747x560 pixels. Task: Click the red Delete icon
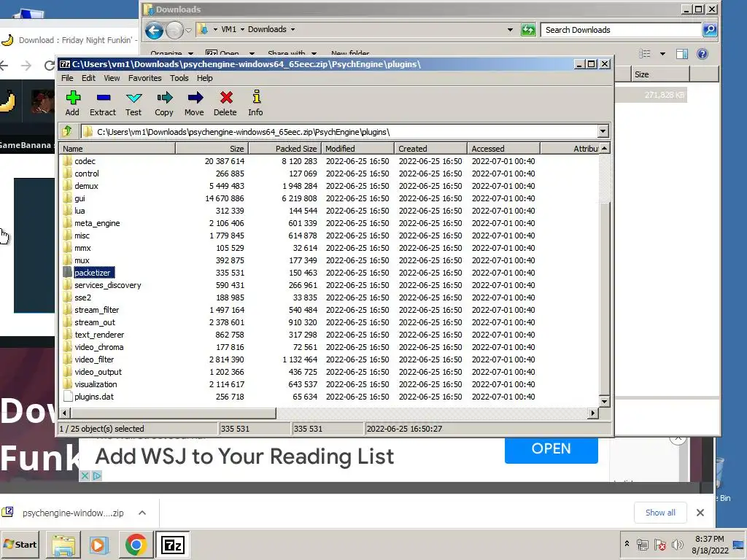tap(226, 98)
